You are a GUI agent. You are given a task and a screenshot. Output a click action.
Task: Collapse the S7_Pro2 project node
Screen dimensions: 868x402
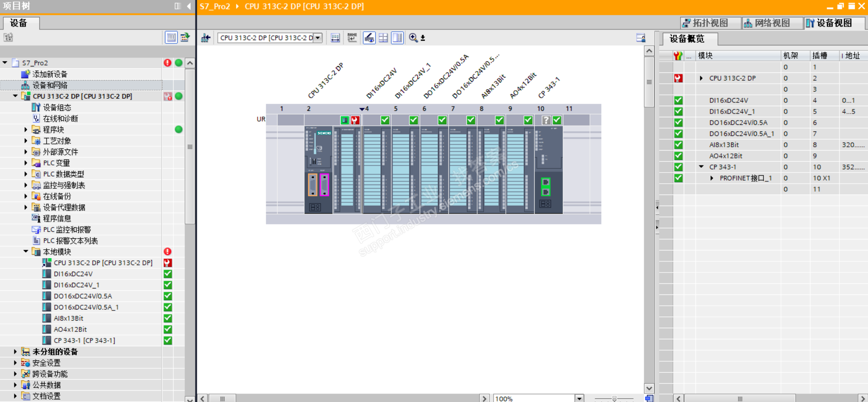click(x=5, y=63)
